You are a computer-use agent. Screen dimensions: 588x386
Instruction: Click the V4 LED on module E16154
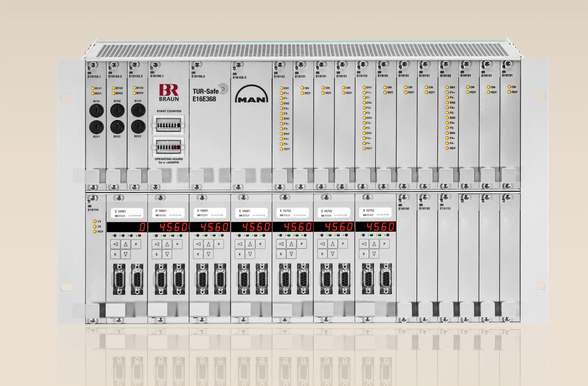pyautogui.click(x=95, y=221)
